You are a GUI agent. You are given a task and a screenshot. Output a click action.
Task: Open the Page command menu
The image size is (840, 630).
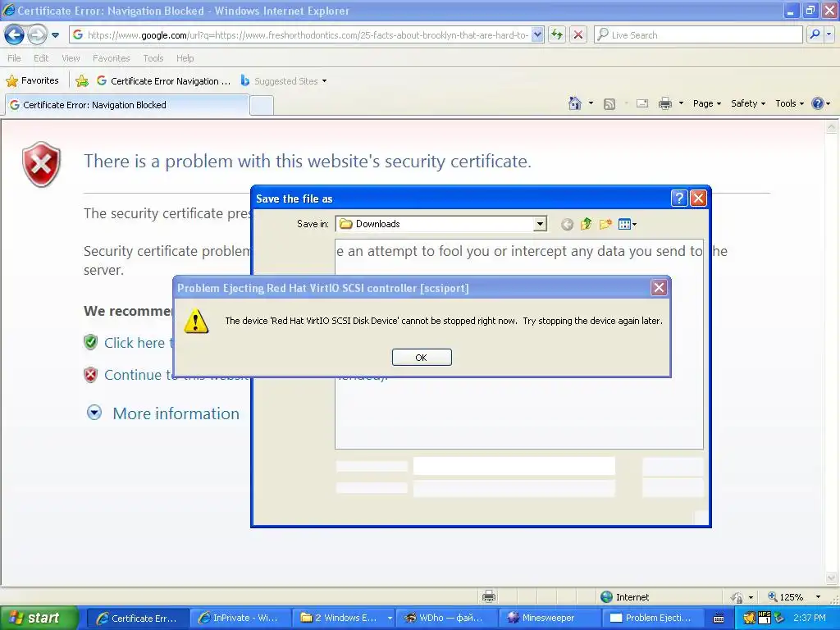coord(707,103)
